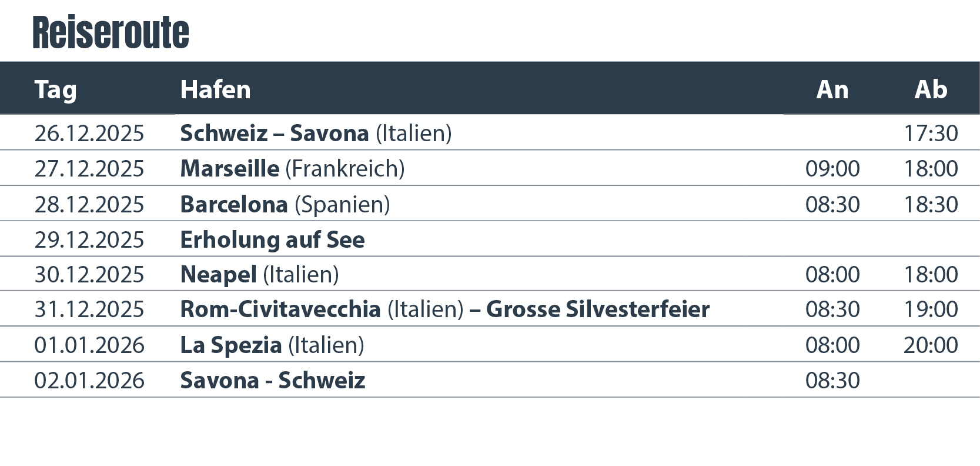
Task: Click the La Spezia (Italien) entry
Action: (272, 345)
